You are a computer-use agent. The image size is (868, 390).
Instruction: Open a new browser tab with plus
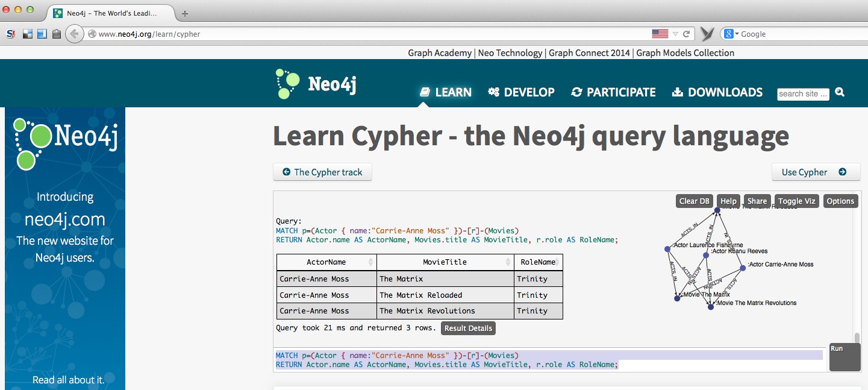click(185, 13)
